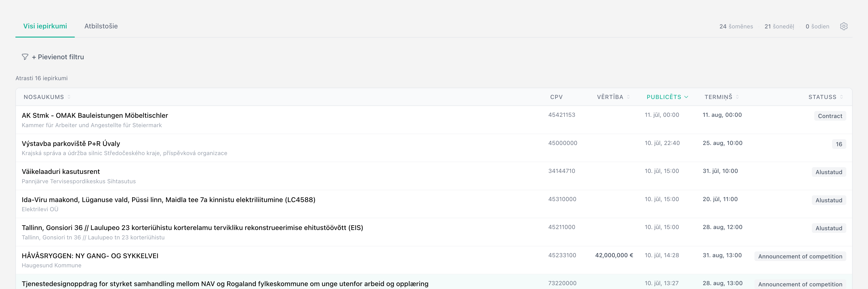Click Pannjärve Tervisespordikeskus Sihtasutus subtitle
868x289 pixels.
(79, 181)
